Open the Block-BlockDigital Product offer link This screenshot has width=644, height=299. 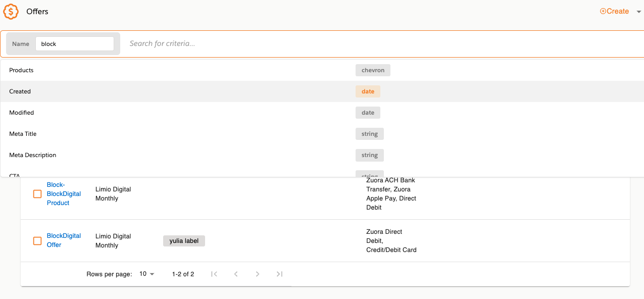pyautogui.click(x=64, y=194)
